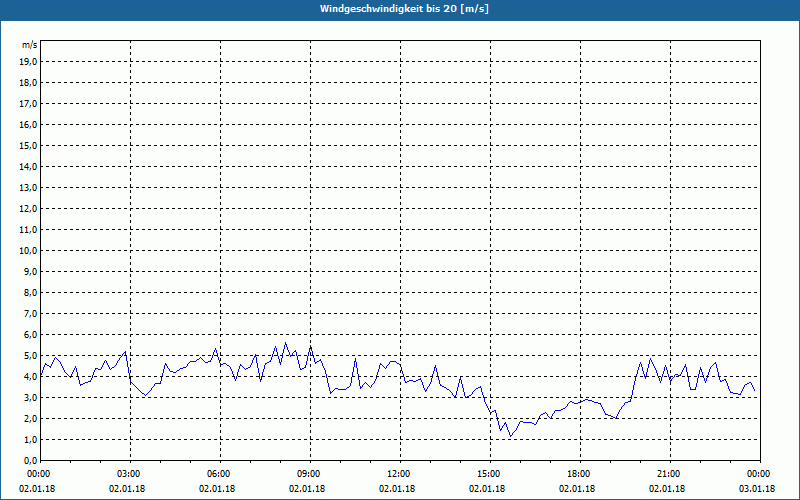
Task: Click the 02.01.18 date below 21:00
Action: click(x=667, y=489)
